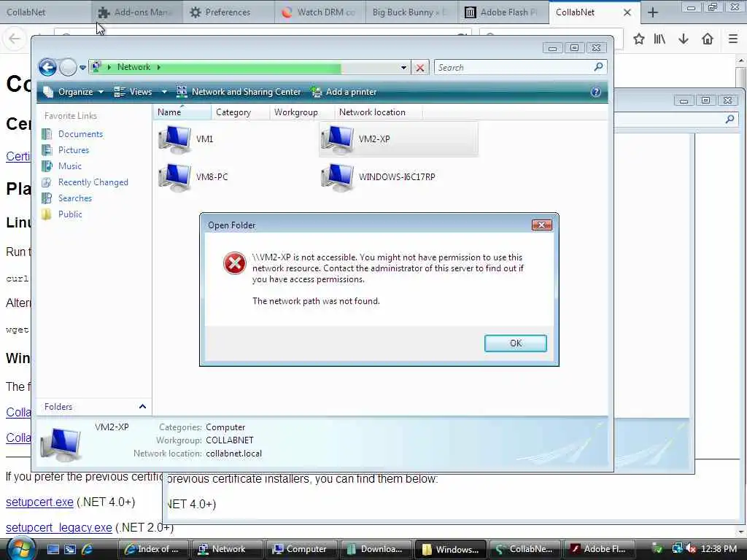Click the magnifier icon in explorer search
Viewport: 747px width, 560px height.
[599, 67]
